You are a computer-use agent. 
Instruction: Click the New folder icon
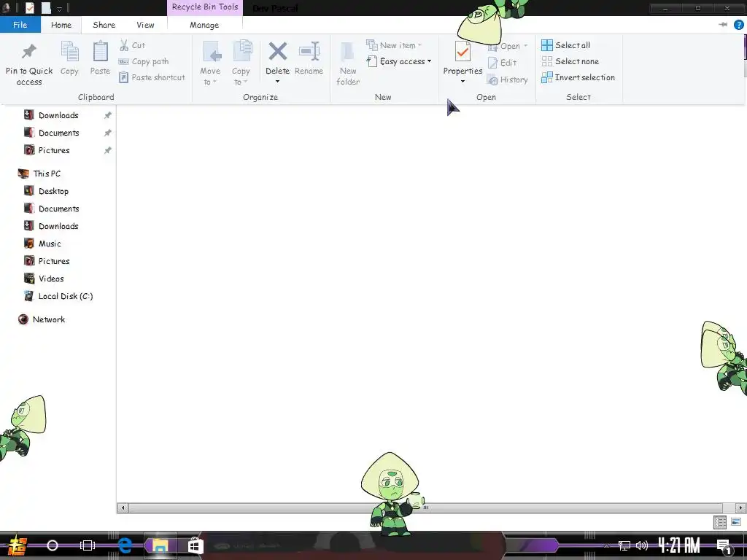click(348, 52)
